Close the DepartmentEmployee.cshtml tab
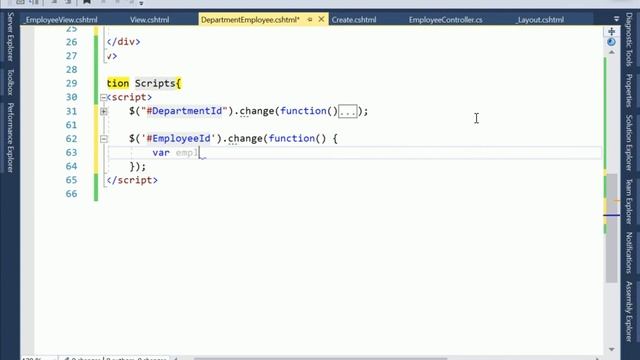This screenshot has width=640, height=360. (x=321, y=19)
